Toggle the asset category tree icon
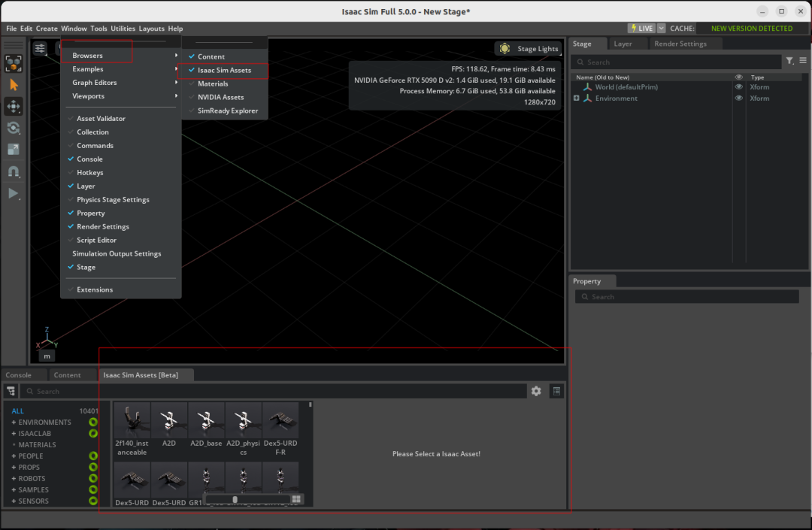Viewport: 812px width, 530px height. (11, 391)
